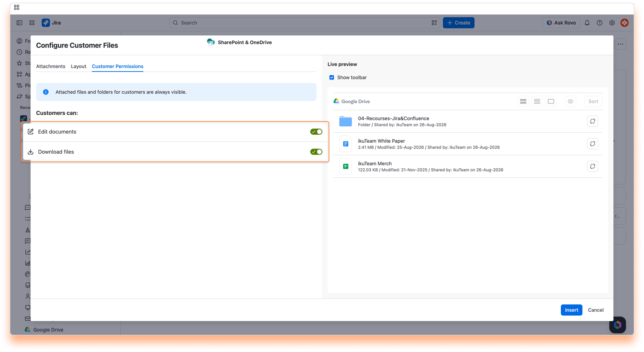Click the Create button in Jira header
Screen dimensions: 644x352
458,23
